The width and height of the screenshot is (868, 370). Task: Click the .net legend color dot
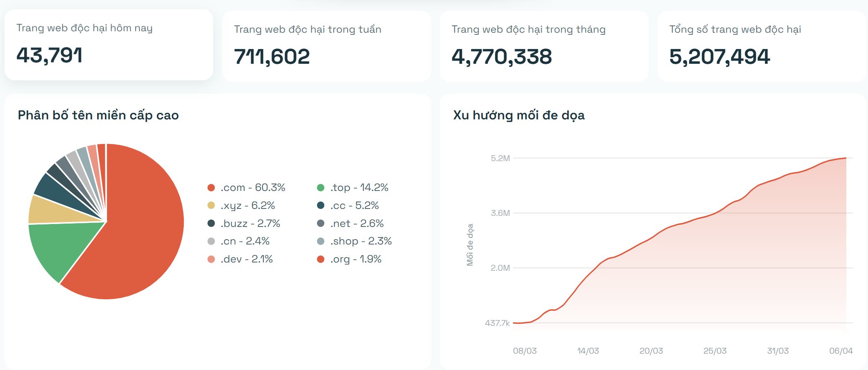point(322,223)
